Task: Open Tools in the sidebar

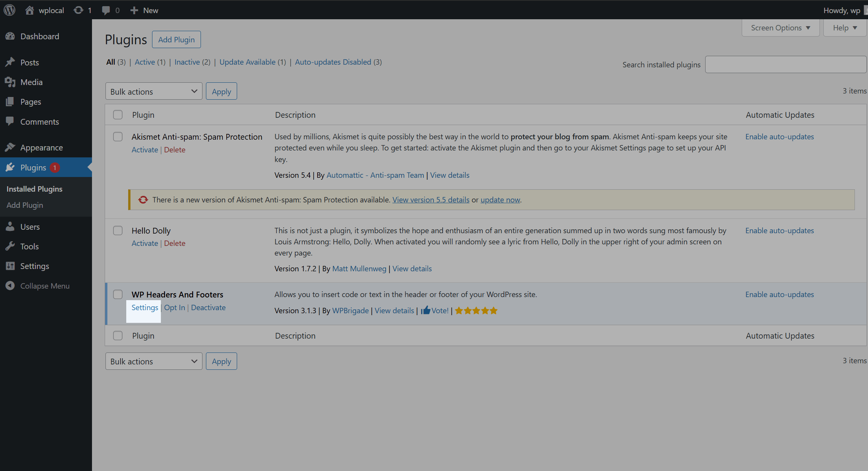Action: (29, 246)
